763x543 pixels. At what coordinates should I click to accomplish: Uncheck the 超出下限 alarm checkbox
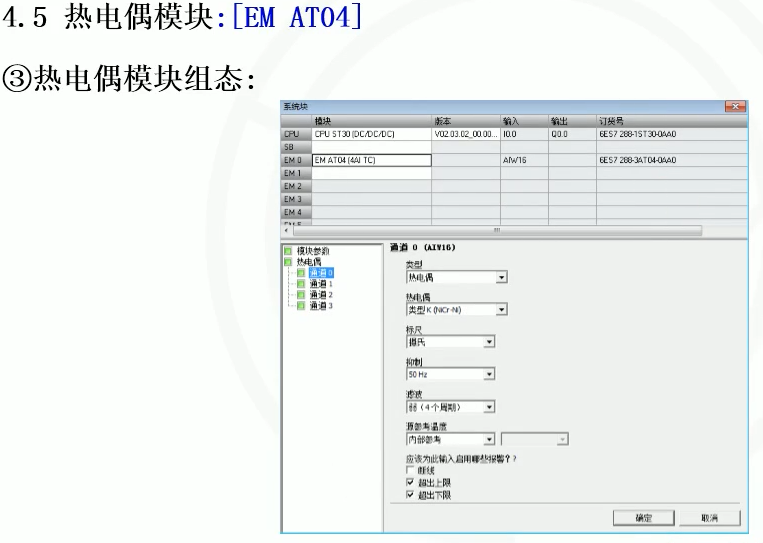pos(410,495)
